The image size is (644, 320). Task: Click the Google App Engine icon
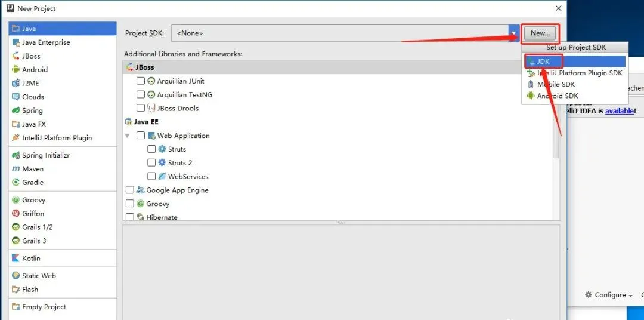pos(141,190)
